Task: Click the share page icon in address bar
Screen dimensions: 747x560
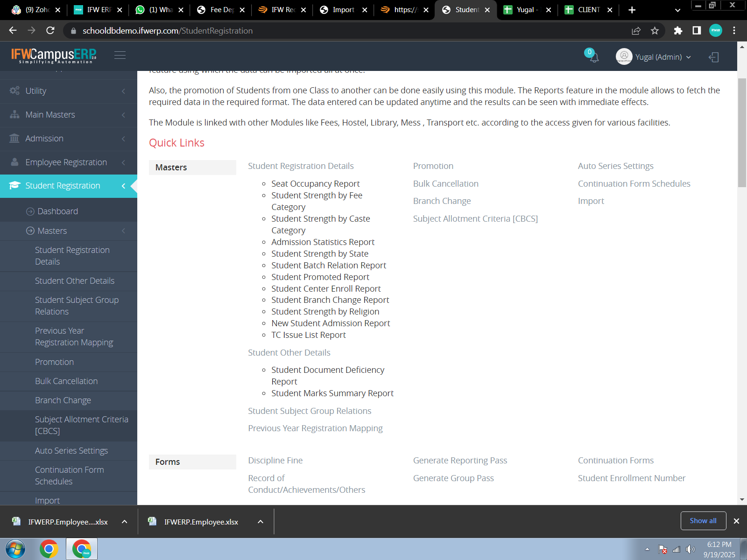Action: tap(636, 31)
